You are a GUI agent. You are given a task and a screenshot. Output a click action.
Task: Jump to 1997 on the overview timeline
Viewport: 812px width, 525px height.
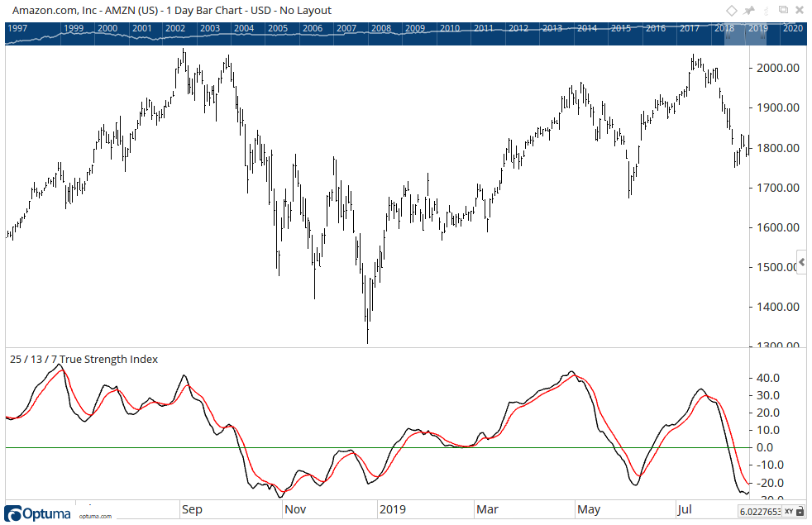[17, 28]
